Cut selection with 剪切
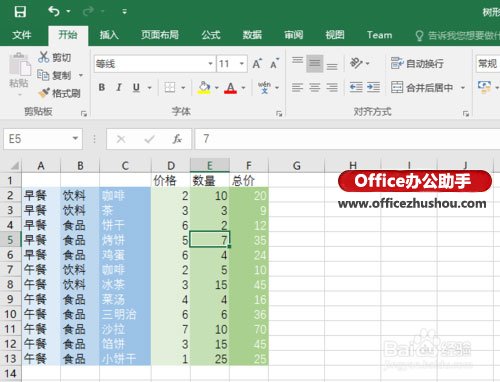The image size is (500, 382). pyautogui.click(x=55, y=57)
